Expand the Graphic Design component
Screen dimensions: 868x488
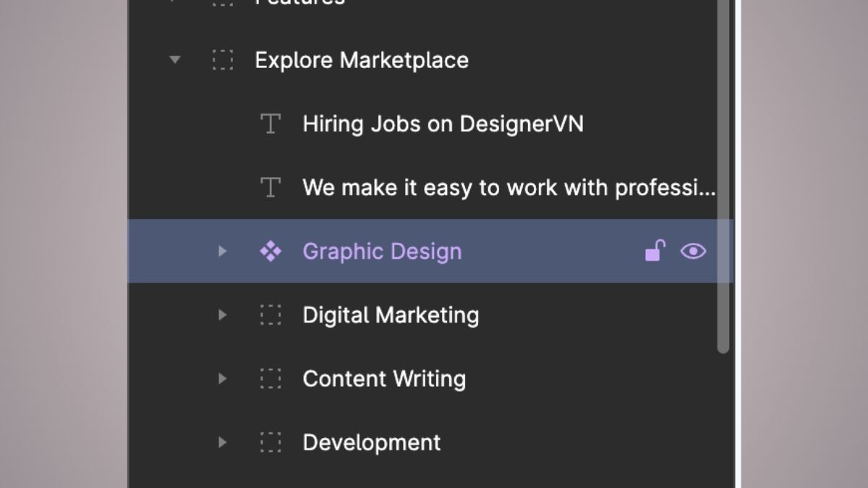tap(222, 252)
